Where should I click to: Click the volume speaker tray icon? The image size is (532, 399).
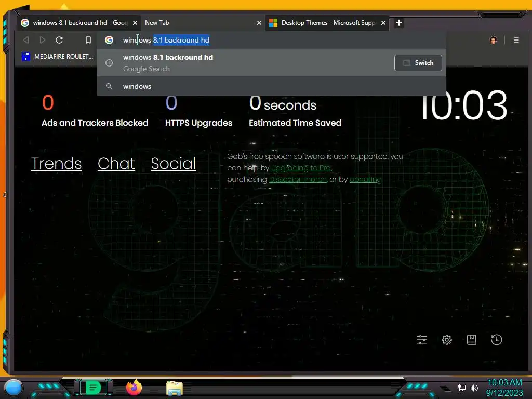474,388
